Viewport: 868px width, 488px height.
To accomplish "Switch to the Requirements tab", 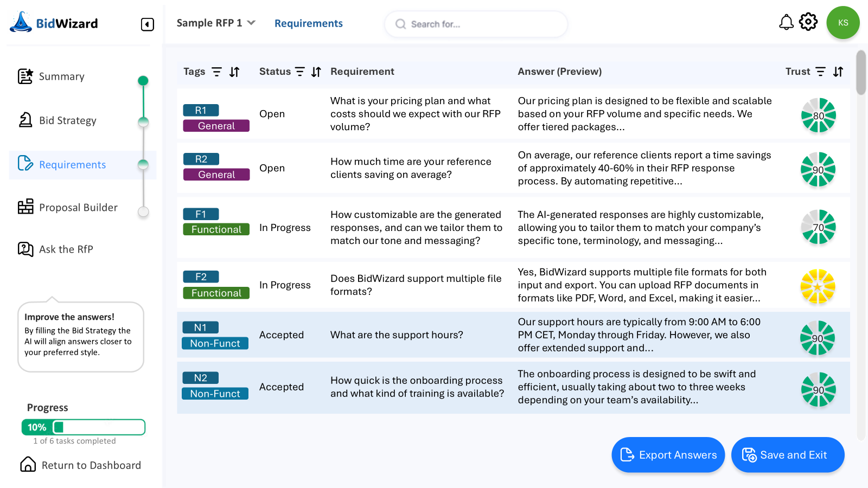I will point(308,23).
